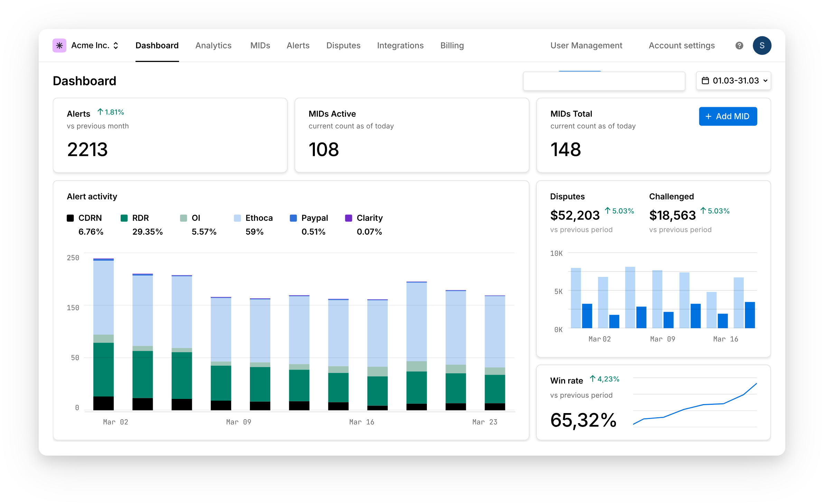Click the Win rate trend line chart
This screenshot has width=824, height=504.
coord(695,403)
